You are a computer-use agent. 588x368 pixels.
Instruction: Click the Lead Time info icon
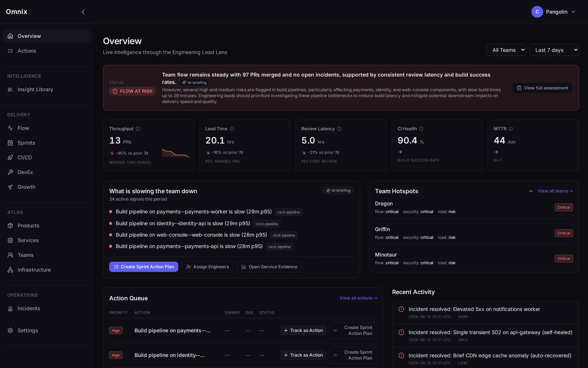coord(232,129)
